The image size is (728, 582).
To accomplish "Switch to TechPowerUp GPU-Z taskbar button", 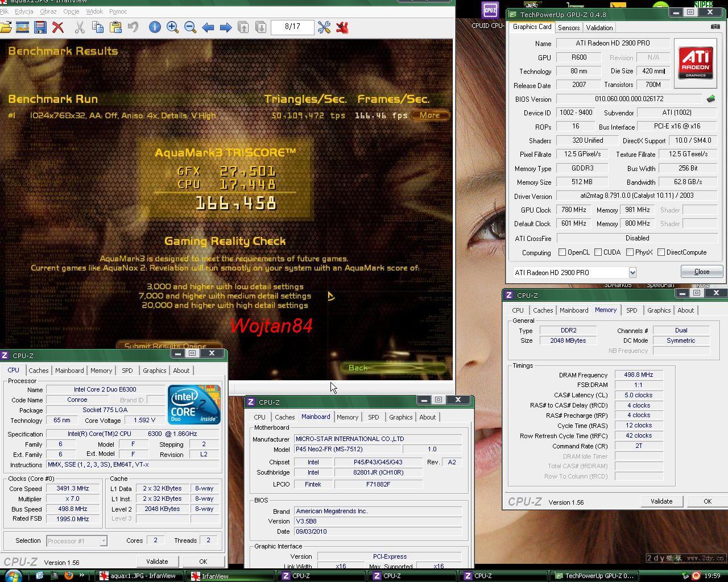I will pos(594,576).
